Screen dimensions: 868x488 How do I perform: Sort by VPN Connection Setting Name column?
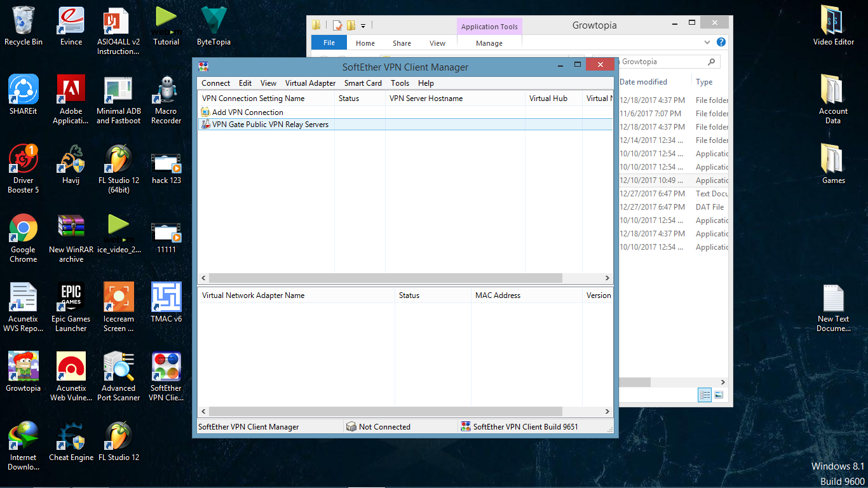(x=266, y=98)
